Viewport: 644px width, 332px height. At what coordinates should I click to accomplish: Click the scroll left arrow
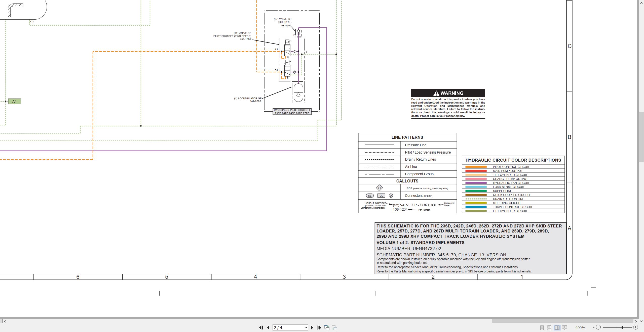tap(5, 321)
